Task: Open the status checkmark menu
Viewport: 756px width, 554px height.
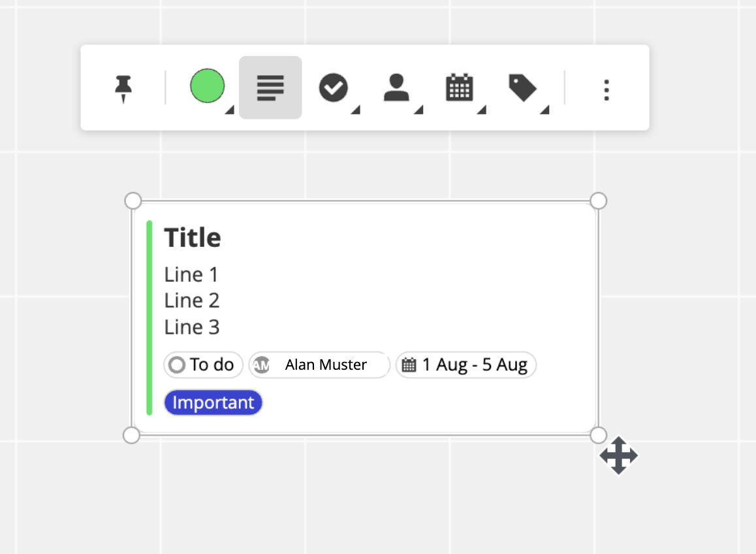Action: click(333, 88)
